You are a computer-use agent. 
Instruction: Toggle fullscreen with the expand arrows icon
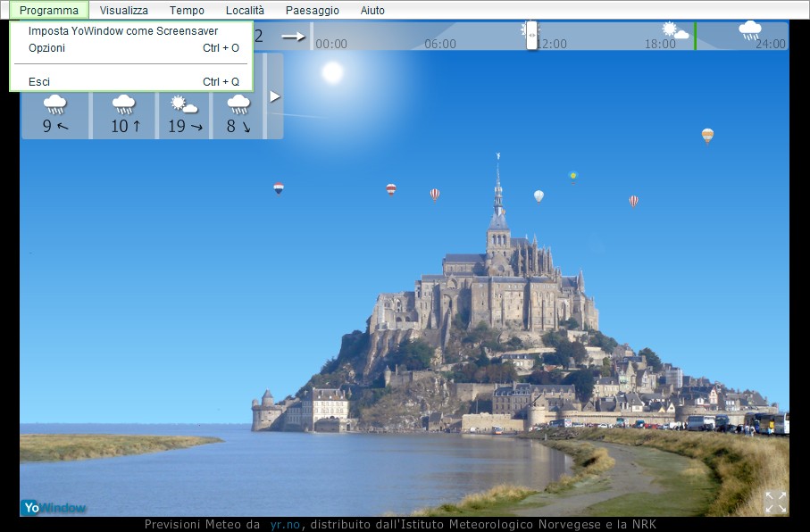tap(775, 502)
